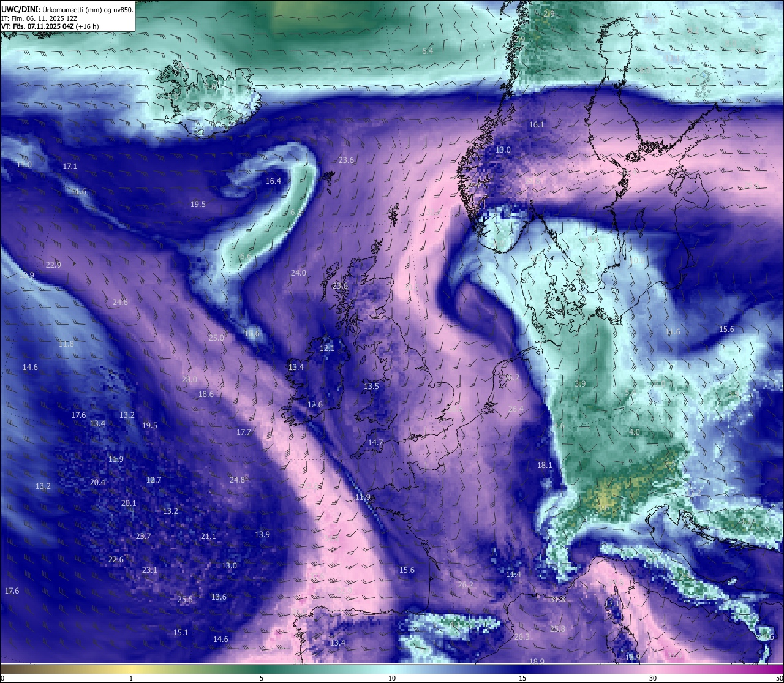The height and width of the screenshot is (683, 784).
Task: Click the 26.4 value near the Netherlands
Action: [x=516, y=409]
